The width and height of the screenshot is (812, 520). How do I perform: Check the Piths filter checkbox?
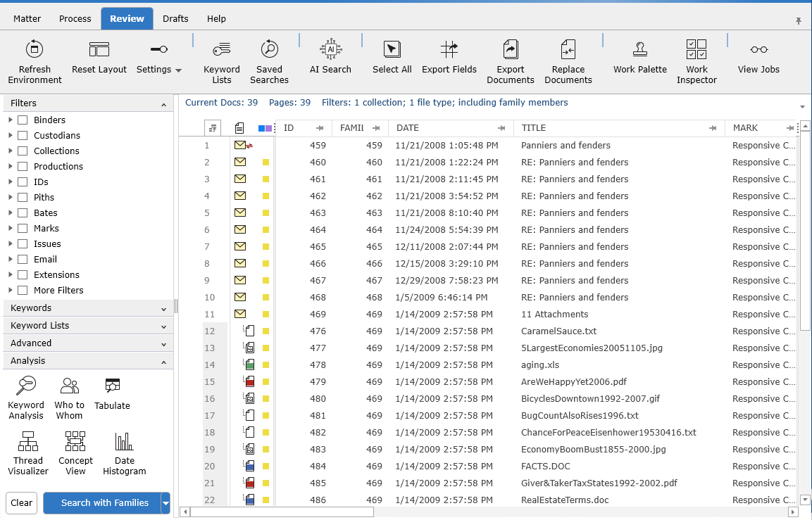tap(23, 198)
